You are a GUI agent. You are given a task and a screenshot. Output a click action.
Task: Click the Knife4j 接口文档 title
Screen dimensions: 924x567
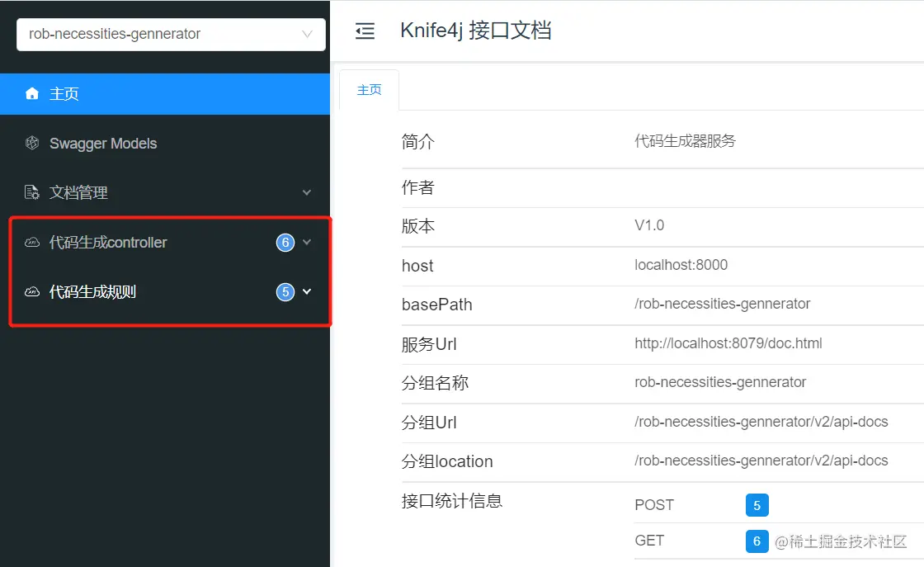coord(475,31)
